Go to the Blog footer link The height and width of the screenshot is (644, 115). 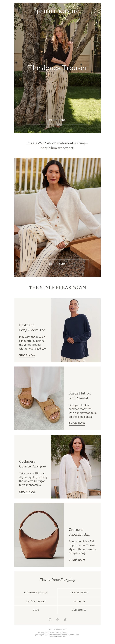click(x=36, y=610)
